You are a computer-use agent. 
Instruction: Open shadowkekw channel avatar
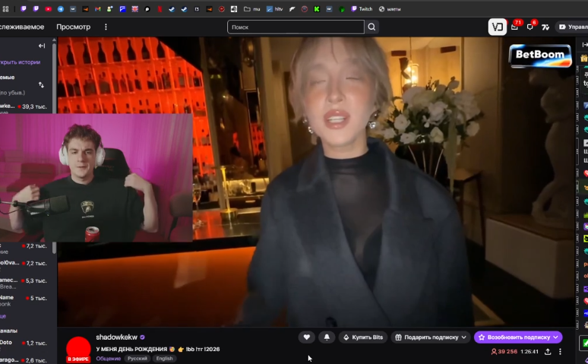(x=78, y=349)
